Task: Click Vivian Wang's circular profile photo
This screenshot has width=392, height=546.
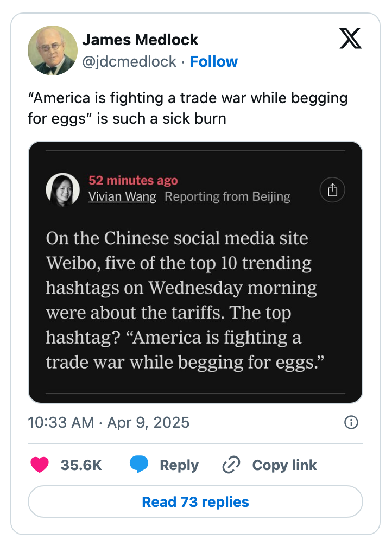Action: coord(62,189)
